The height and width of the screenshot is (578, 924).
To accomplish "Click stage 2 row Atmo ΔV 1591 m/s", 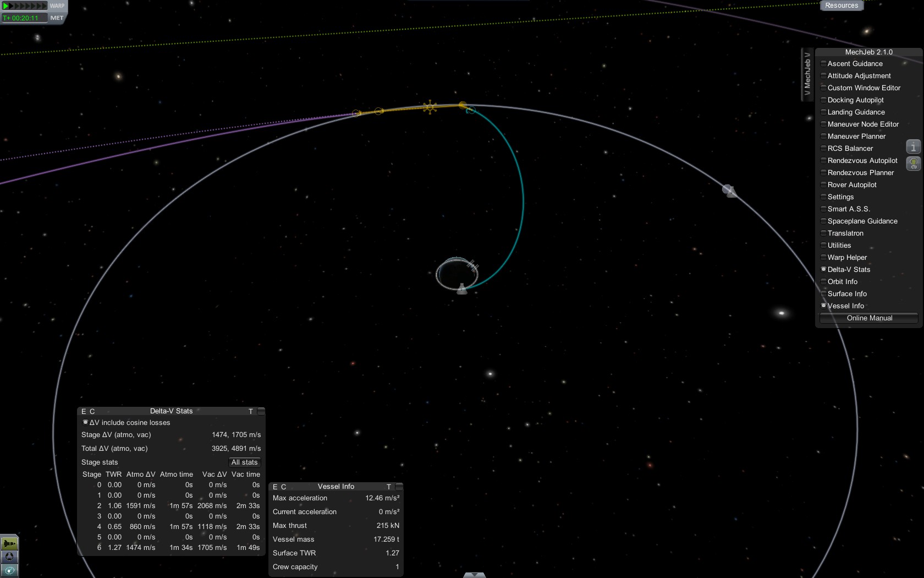I will 141,506.
